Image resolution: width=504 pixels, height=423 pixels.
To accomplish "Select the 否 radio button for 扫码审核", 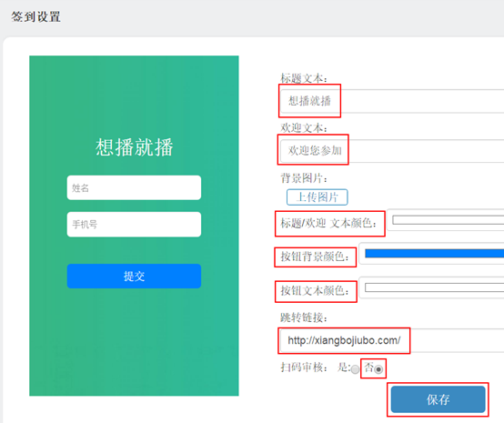I will tap(378, 369).
